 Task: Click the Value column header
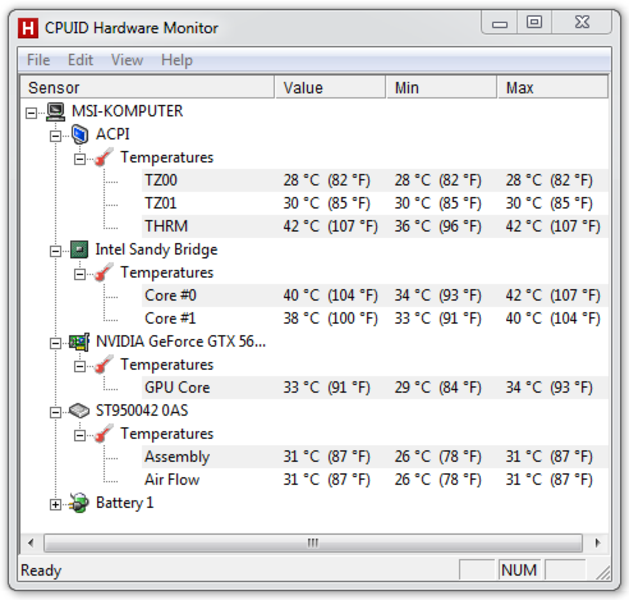pos(330,87)
